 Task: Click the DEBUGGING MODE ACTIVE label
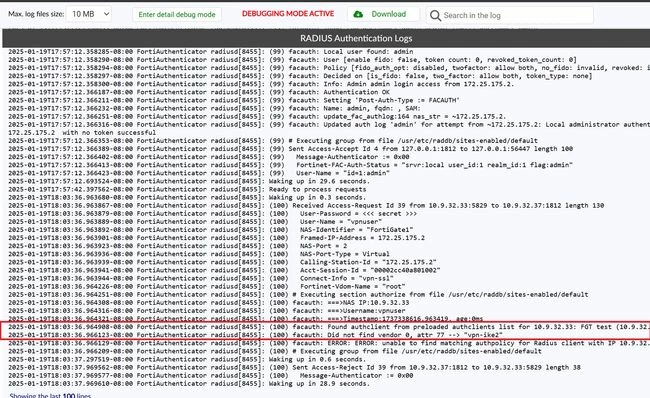[x=288, y=14]
